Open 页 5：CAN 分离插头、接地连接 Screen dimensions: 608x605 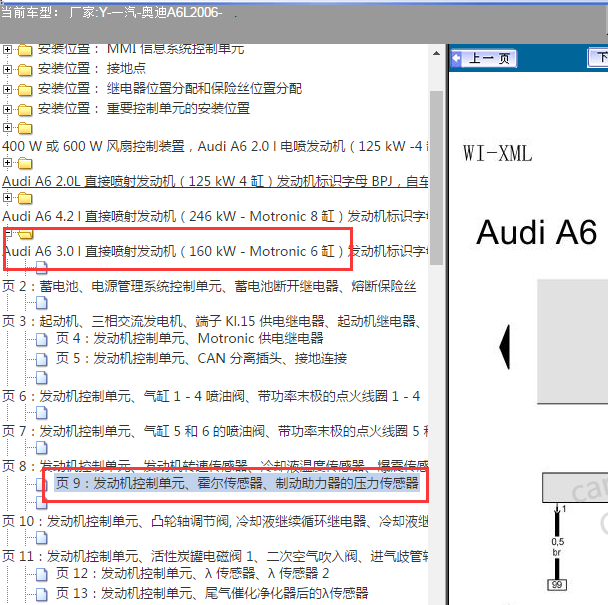(x=201, y=359)
